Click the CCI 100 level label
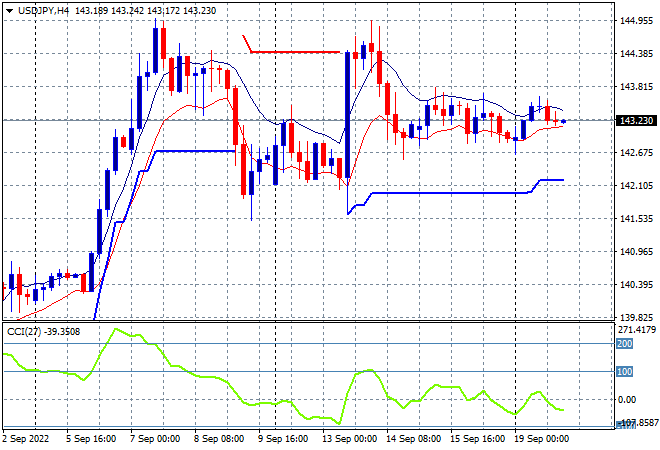This screenshot has height=450, width=660. point(622,371)
